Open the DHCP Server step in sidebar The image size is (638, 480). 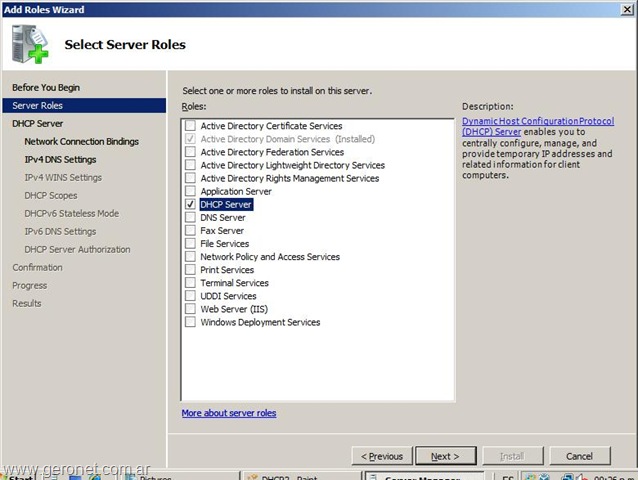click(x=37, y=123)
